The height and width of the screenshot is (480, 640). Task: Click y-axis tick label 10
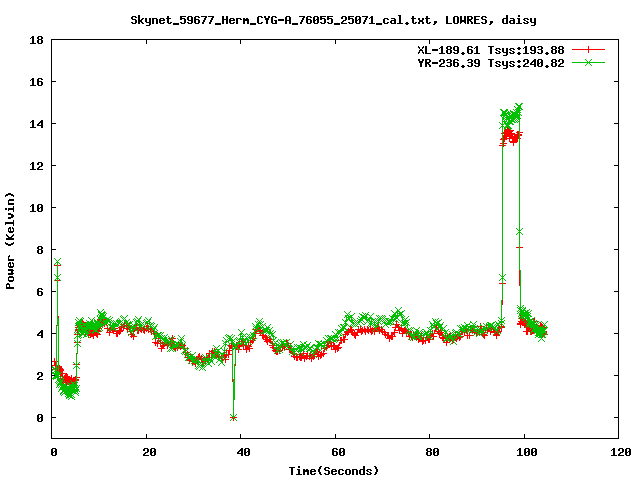(37, 208)
